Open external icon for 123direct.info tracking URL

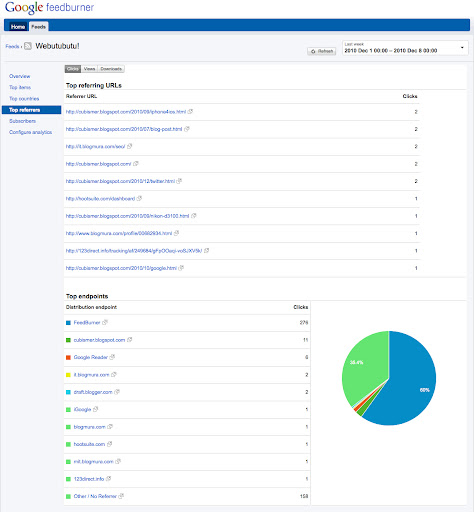(207, 250)
